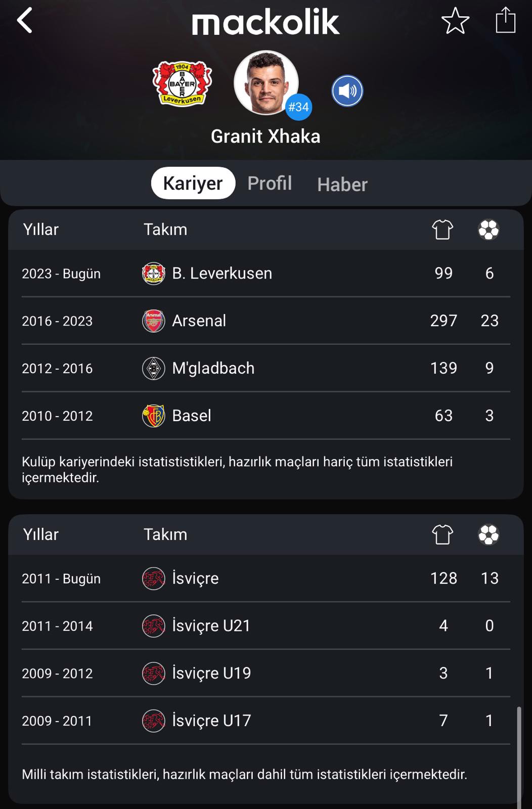This screenshot has height=809, width=532.
Task: Open Granit Xhaka's profile photo
Action: tap(266, 82)
